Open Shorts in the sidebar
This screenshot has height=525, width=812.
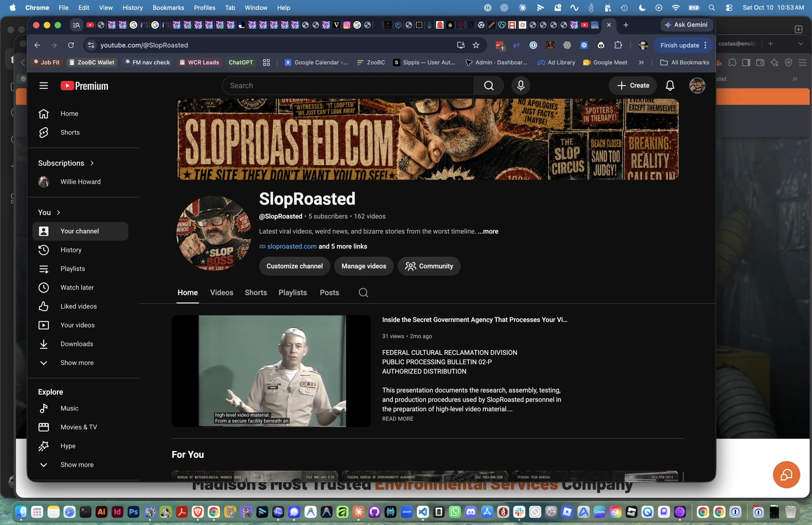[80, 133]
